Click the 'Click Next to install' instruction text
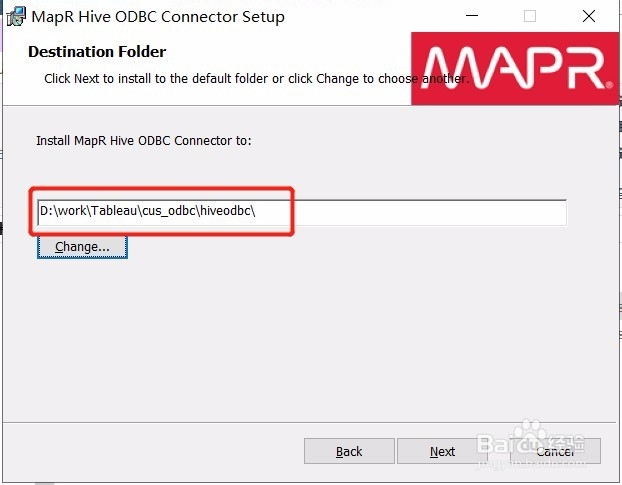The height and width of the screenshot is (485, 622). pos(257,79)
